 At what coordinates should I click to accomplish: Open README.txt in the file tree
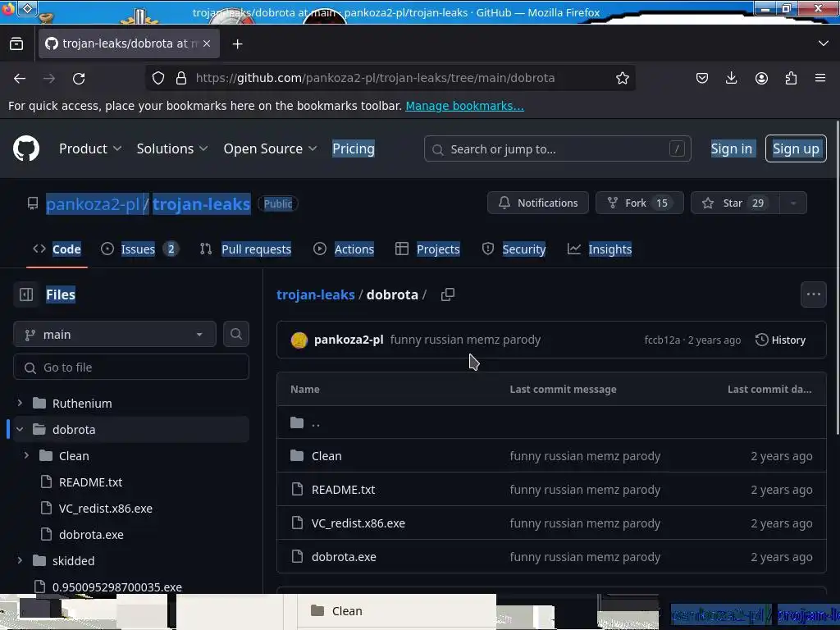(90, 482)
